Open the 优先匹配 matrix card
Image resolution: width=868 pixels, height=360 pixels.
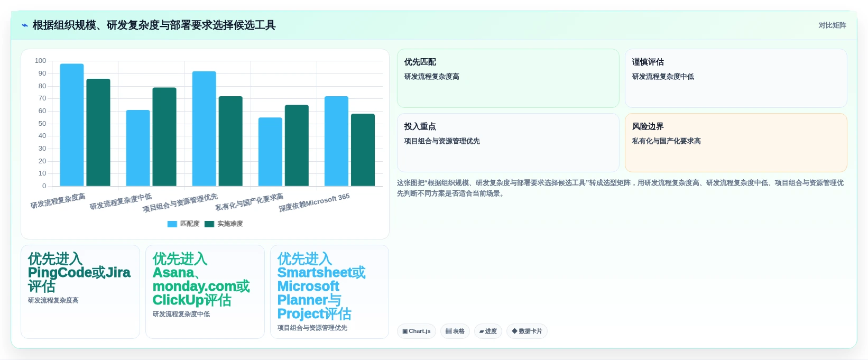508,78
